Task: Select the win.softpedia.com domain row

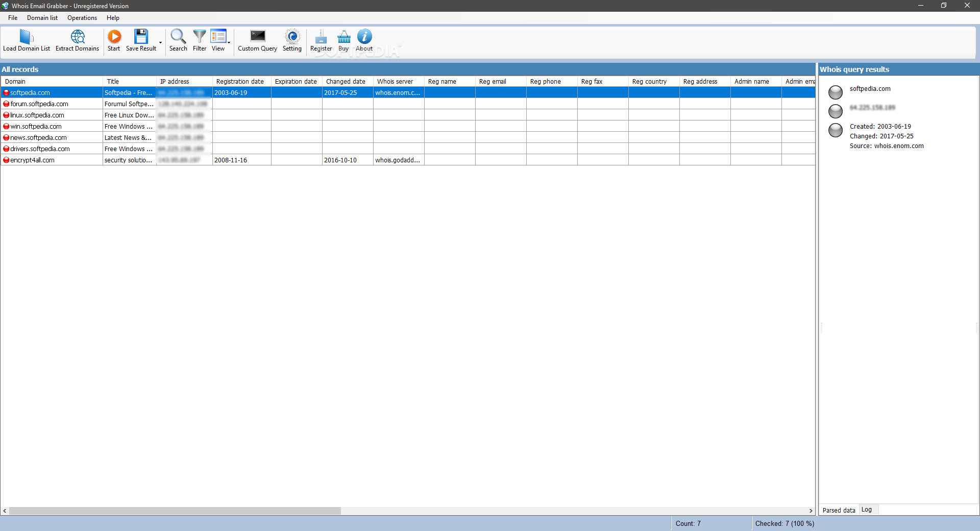Action: (408, 127)
